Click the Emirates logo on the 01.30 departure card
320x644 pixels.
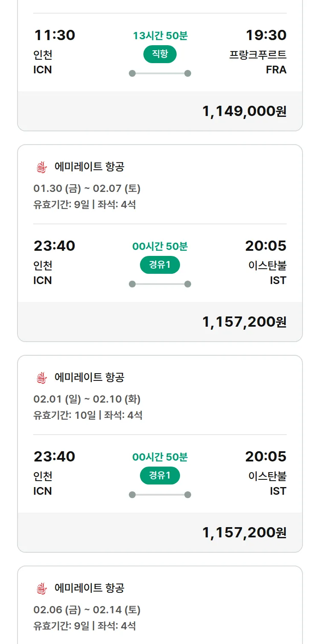point(41,167)
